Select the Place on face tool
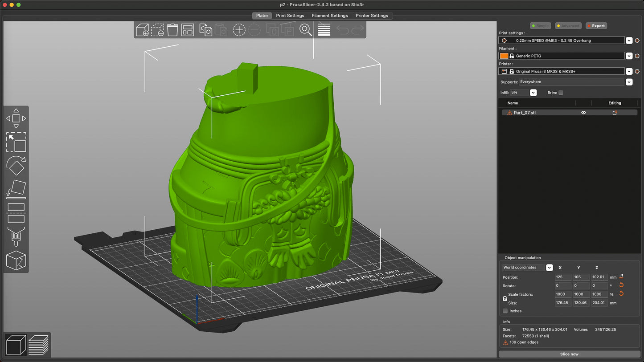 (x=16, y=189)
